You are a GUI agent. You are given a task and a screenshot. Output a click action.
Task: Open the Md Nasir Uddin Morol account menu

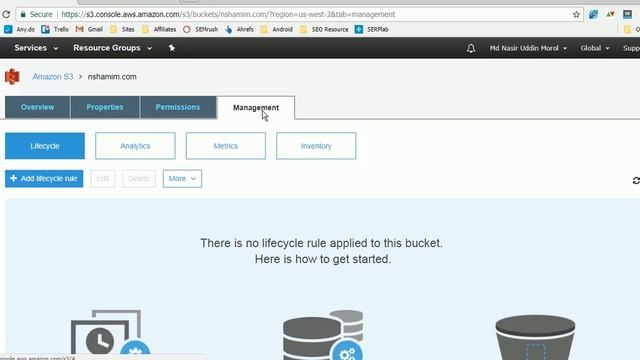(528, 48)
